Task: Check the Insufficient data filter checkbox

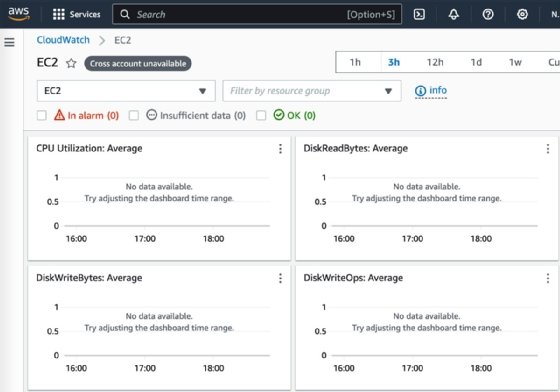Action: click(x=134, y=115)
